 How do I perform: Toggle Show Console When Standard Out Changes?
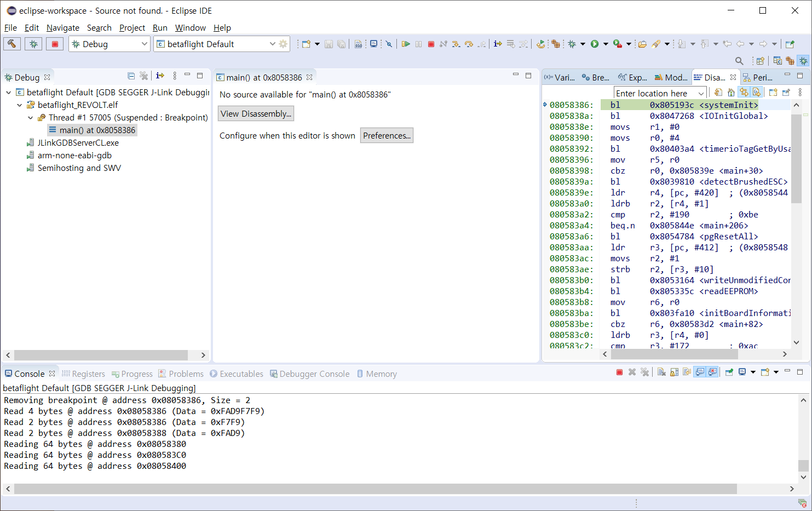coord(700,372)
